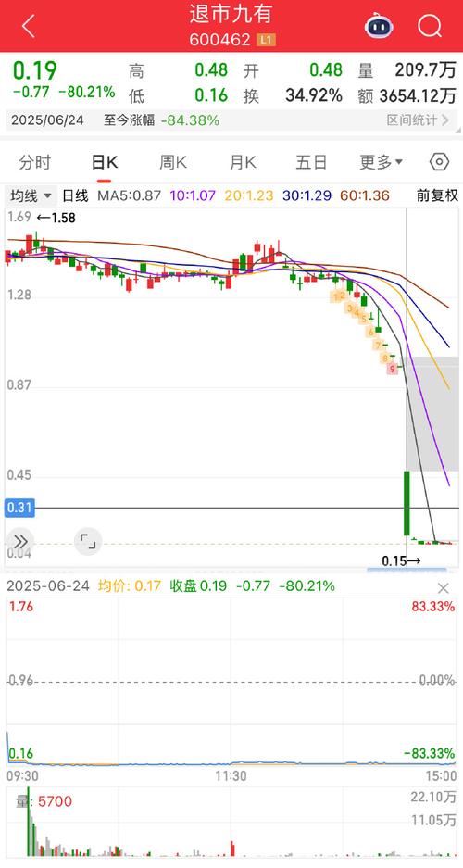The height and width of the screenshot is (868, 463).
Task: Go back with the left arrow
Action: pos(28,26)
